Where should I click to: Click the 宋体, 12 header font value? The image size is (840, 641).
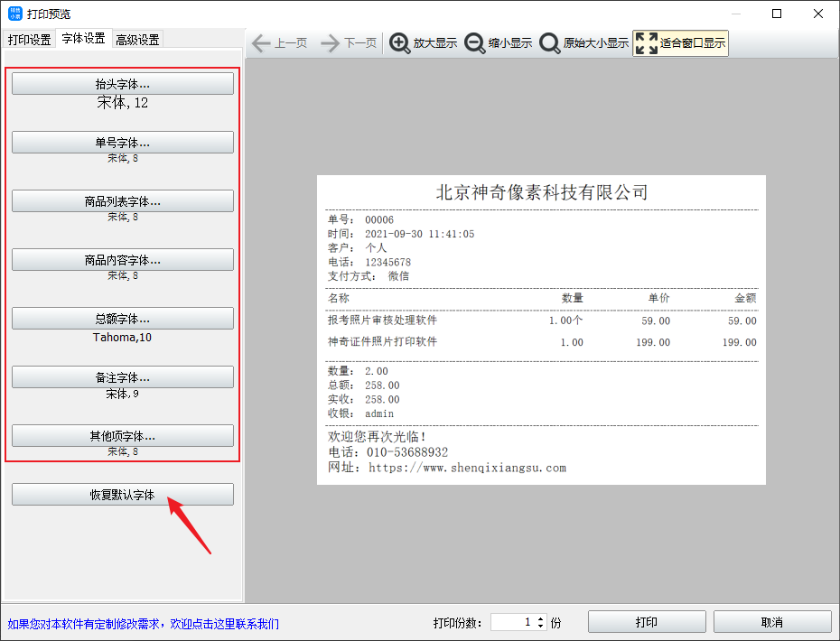[123, 103]
